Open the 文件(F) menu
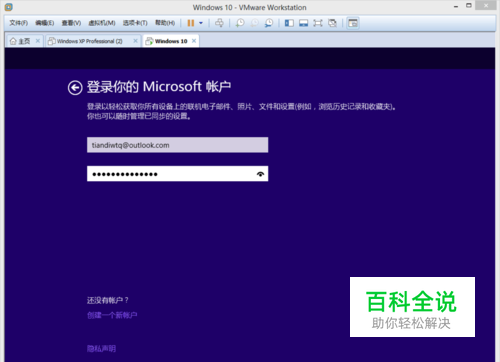Screen dimensions: 500x362 coord(18,23)
